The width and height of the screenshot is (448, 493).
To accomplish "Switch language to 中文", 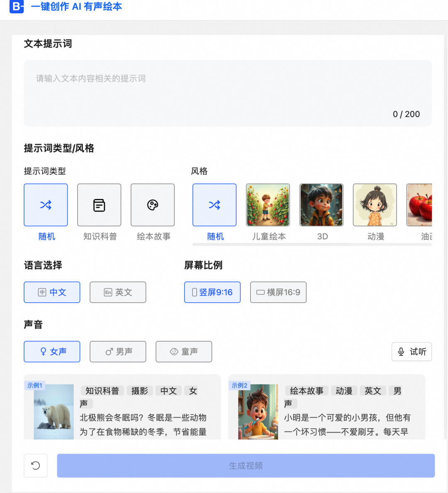I will (52, 292).
